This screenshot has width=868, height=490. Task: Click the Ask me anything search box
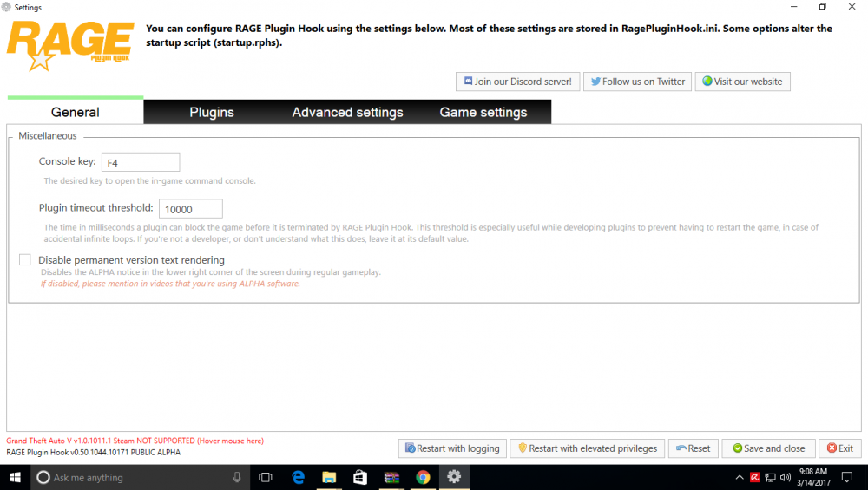pos(141,477)
